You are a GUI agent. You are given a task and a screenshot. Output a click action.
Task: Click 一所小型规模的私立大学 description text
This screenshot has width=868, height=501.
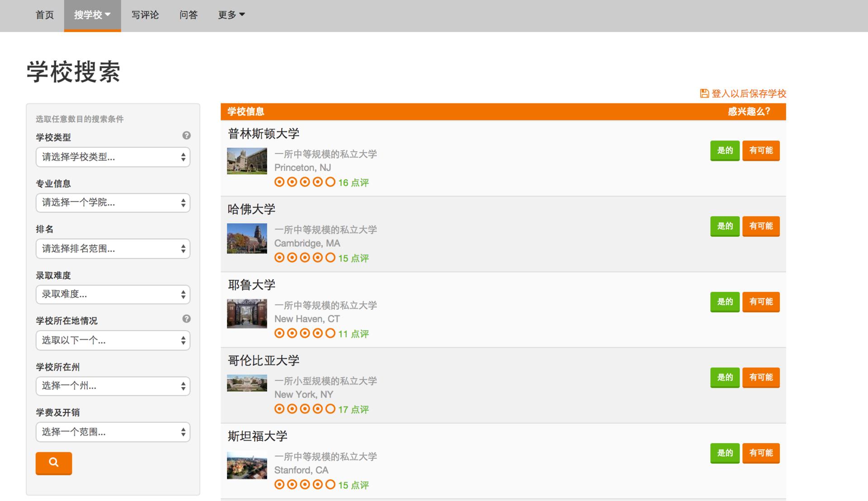(x=325, y=381)
